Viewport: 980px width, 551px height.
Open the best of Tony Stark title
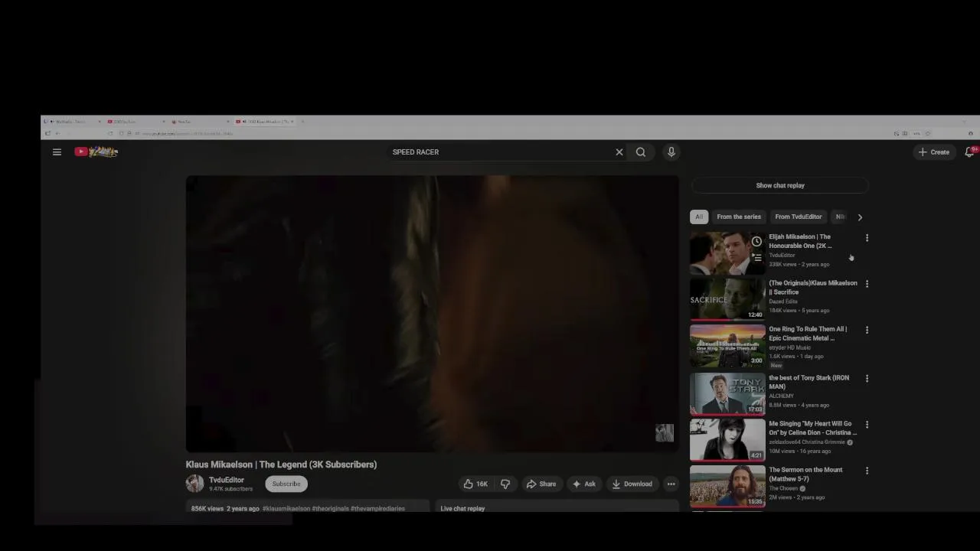pos(808,382)
